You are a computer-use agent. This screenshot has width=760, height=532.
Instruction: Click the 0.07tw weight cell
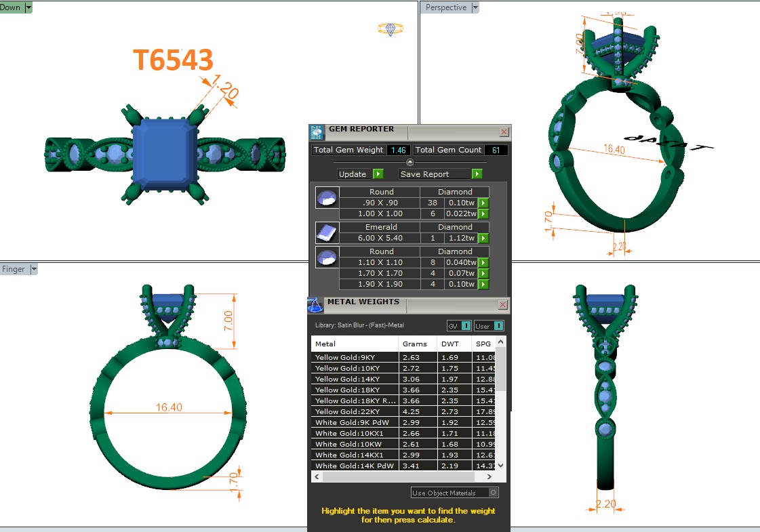(x=461, y=273)
